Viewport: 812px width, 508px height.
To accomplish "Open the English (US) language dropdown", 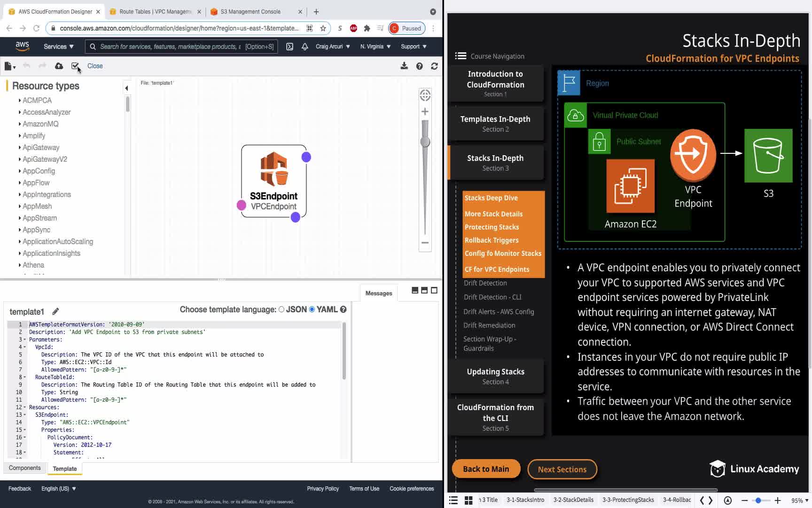I will [59, 489].
